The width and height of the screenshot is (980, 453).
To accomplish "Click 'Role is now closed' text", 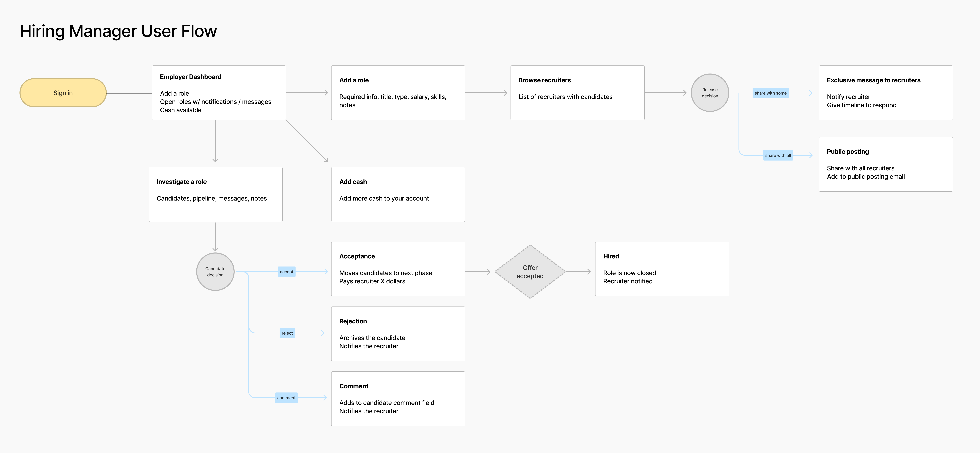I will 630,273.
